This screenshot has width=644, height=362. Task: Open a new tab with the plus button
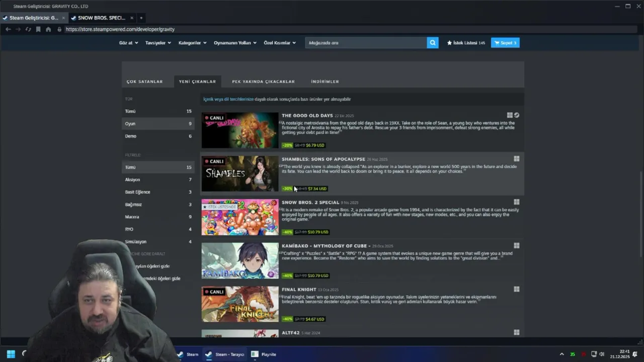141,18
